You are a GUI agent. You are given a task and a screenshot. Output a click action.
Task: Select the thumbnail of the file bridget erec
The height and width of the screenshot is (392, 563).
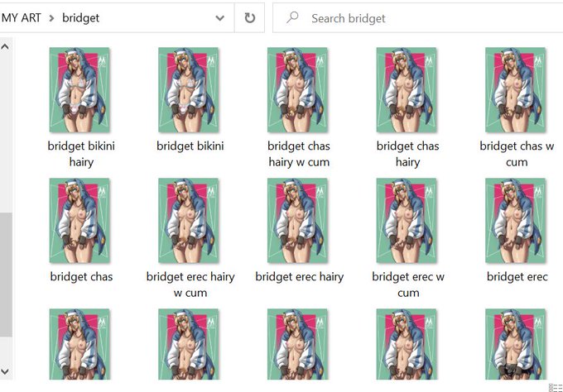[x=516, y=221]
